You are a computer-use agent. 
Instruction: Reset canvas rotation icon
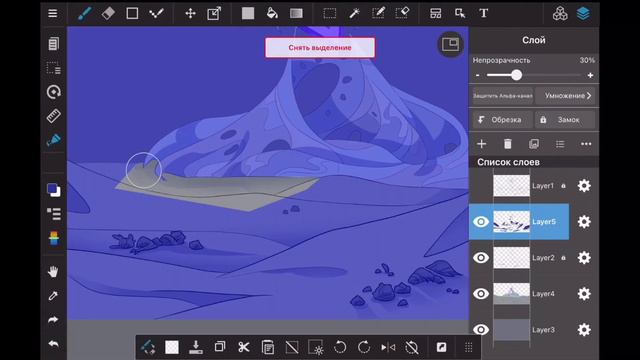[x=412, y=347]
